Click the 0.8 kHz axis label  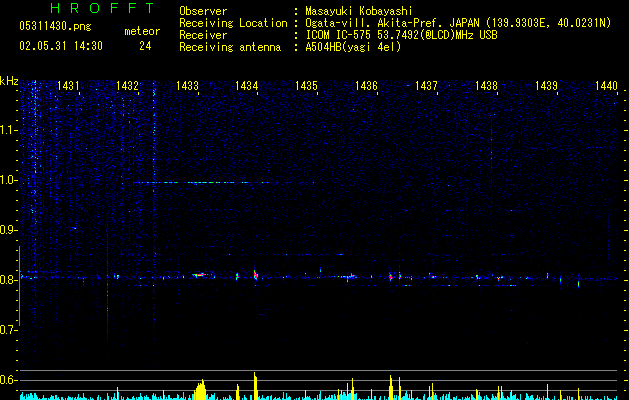pyautogui.click(x=8, y=280)
